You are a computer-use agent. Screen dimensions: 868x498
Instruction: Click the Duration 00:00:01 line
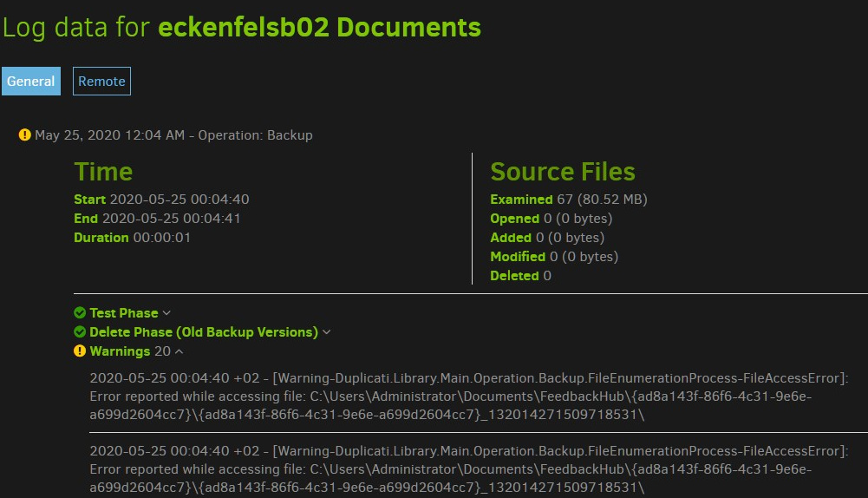pyautogui.click(x=132, y=238)
